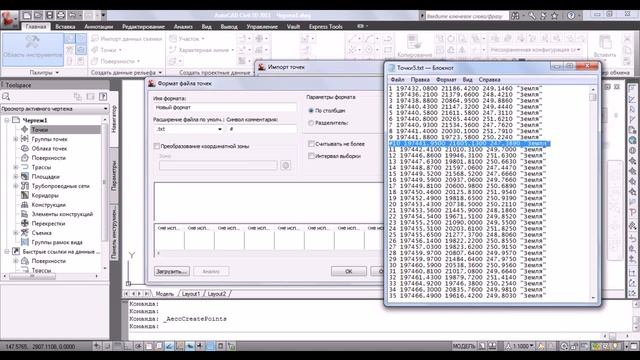Screen dimensions: 640x360
Task: Enable the Интервал выборки checkbox
Action: pyautogui.click(x=311, y=156)
